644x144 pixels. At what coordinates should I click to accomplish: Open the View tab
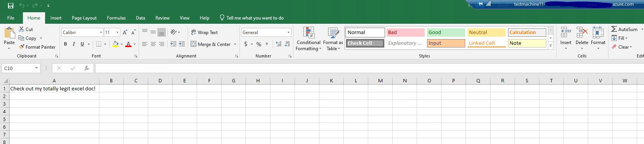184,18
